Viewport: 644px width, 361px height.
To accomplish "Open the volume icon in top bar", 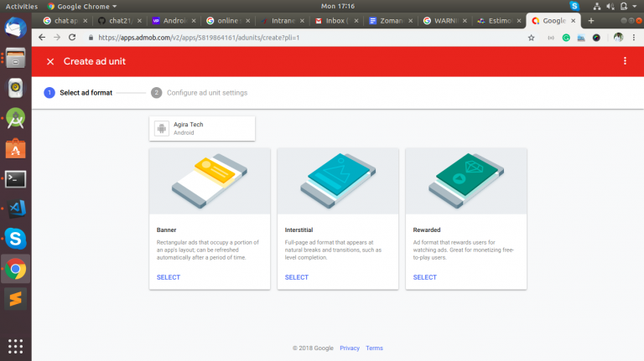I will click(x=610, y=6).
